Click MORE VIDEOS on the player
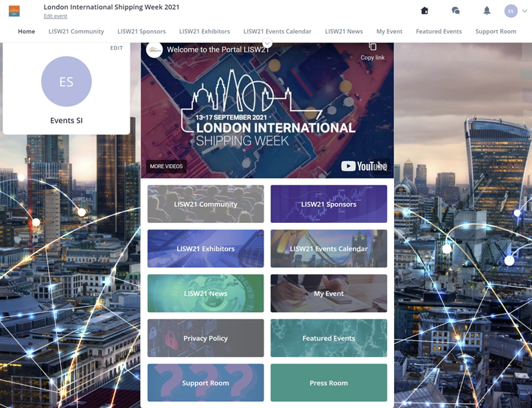Image resolution: width=532 pixels, height=408 pixels. [x=166, y=167]
